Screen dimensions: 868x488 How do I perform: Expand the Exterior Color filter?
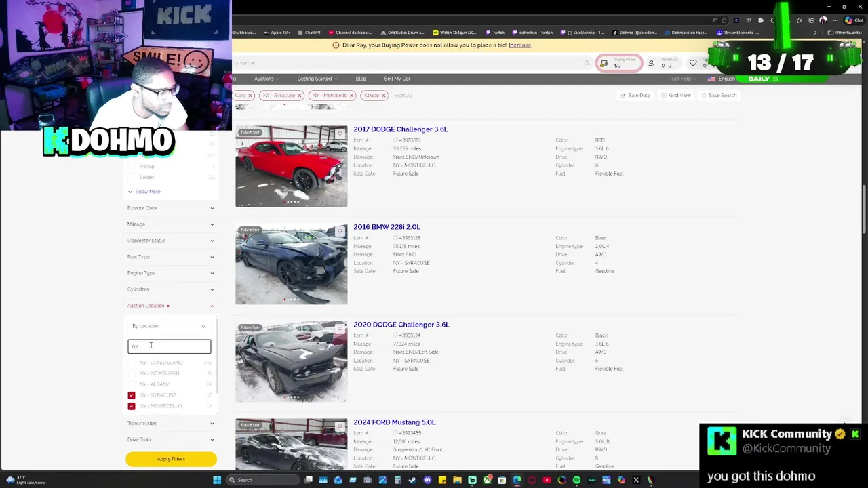tap(171, 208)
